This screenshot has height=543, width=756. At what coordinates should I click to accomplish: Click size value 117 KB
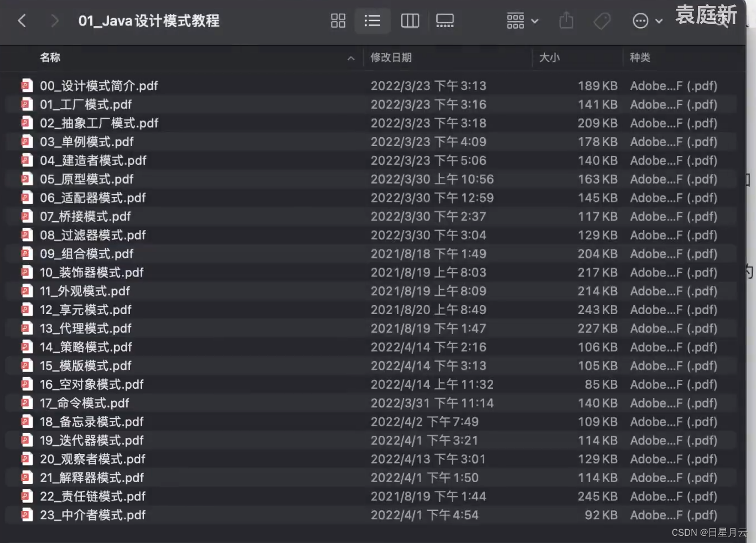click(x=598, y=216)
